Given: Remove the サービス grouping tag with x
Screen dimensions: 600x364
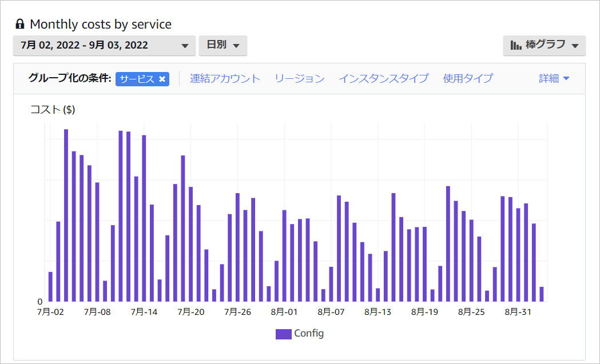Looking at the screenshot, I should [162, 79].
